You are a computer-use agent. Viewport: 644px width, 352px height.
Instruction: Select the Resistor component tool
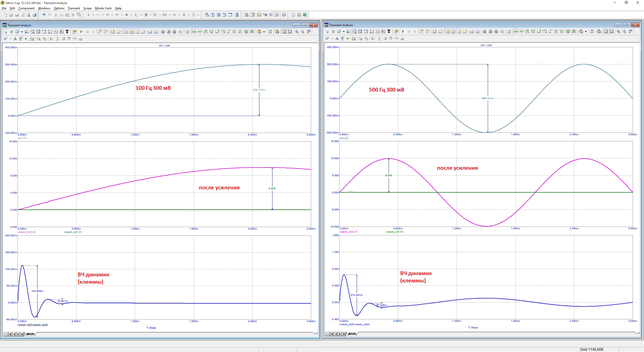pos(98,15)
